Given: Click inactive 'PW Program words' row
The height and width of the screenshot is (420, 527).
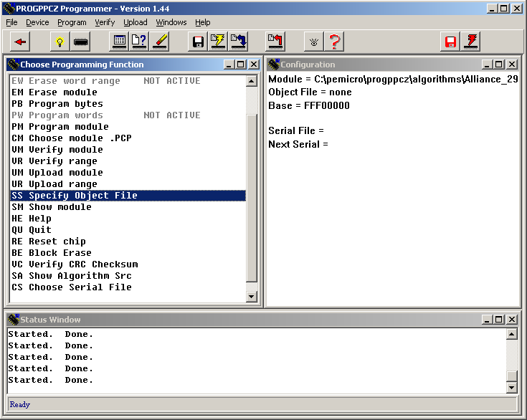Looking at the screenshot, I should point(128,115).
